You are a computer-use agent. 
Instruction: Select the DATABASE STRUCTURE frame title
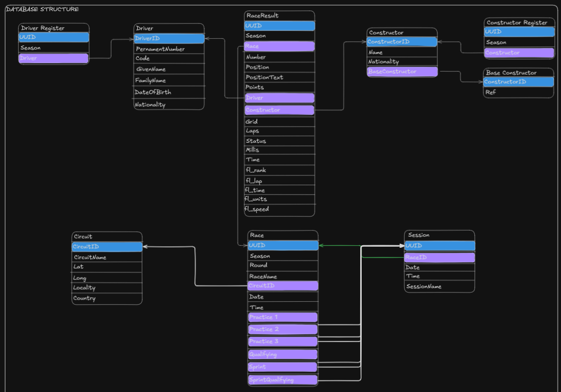pyautogui.click(x=42, y=9)
